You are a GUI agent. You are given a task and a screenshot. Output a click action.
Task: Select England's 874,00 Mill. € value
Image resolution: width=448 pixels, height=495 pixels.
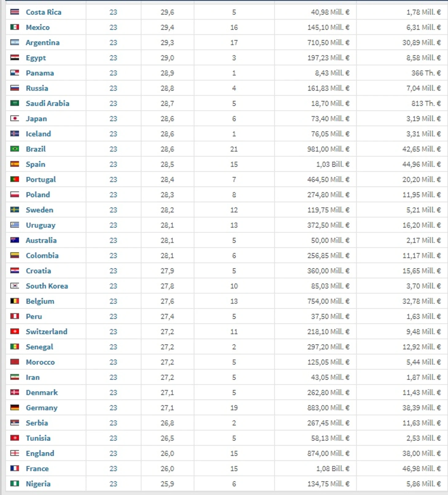(328, 453)
